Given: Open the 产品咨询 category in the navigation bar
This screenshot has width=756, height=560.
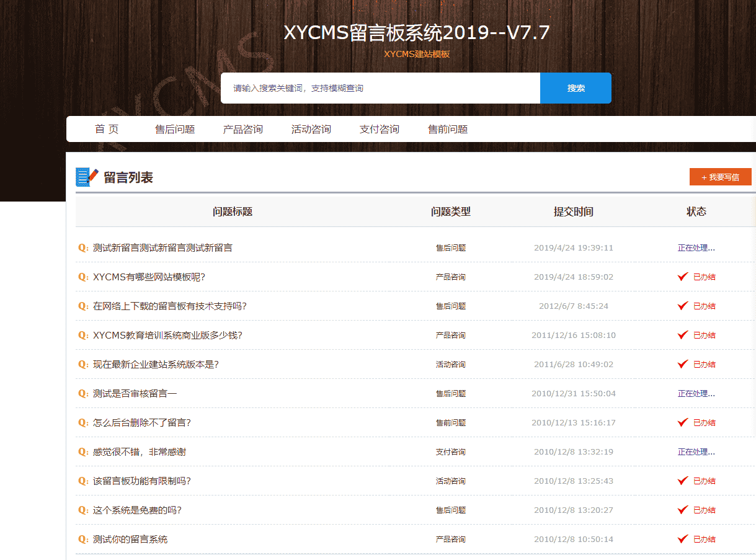Looking at the screenshot, I should (243, 129).
